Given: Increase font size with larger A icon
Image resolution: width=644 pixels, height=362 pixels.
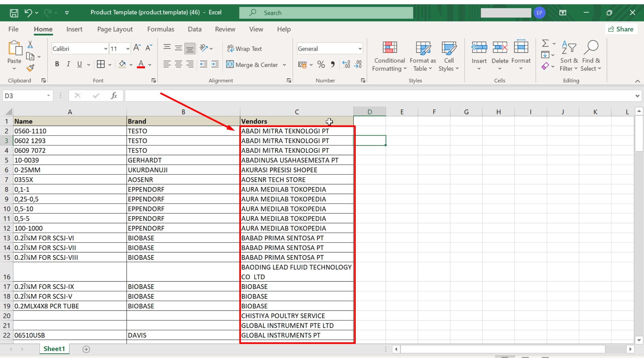Looking at the screenshot, I should 137,48.
